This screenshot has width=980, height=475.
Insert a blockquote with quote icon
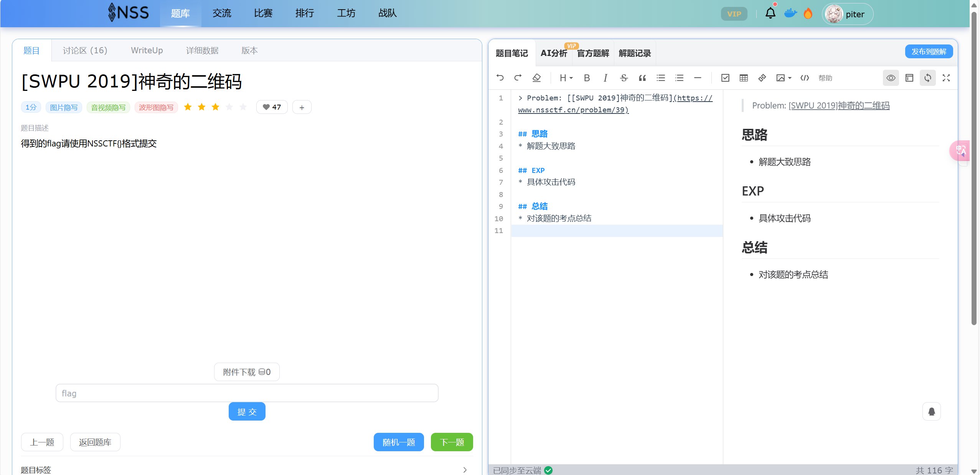(x=642, y=78)
